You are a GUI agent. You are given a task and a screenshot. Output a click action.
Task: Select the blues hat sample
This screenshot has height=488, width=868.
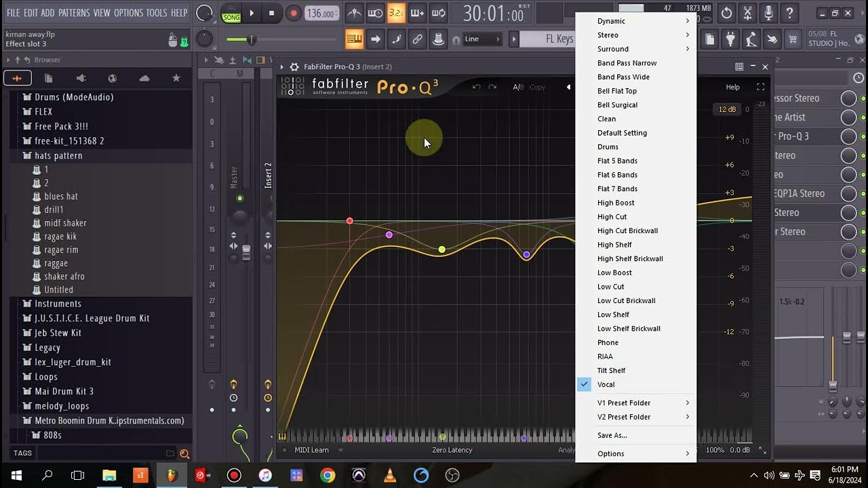tap(61, 197)
